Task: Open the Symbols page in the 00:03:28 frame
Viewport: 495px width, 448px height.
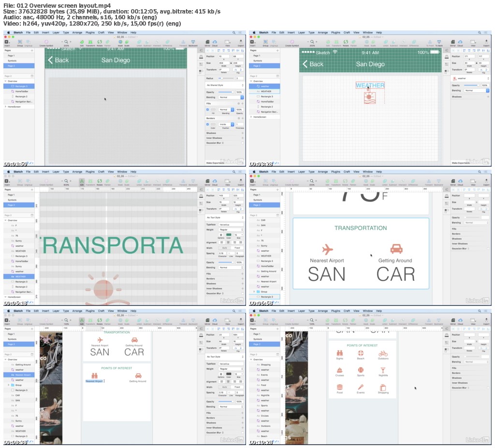Action: (264, 60)
